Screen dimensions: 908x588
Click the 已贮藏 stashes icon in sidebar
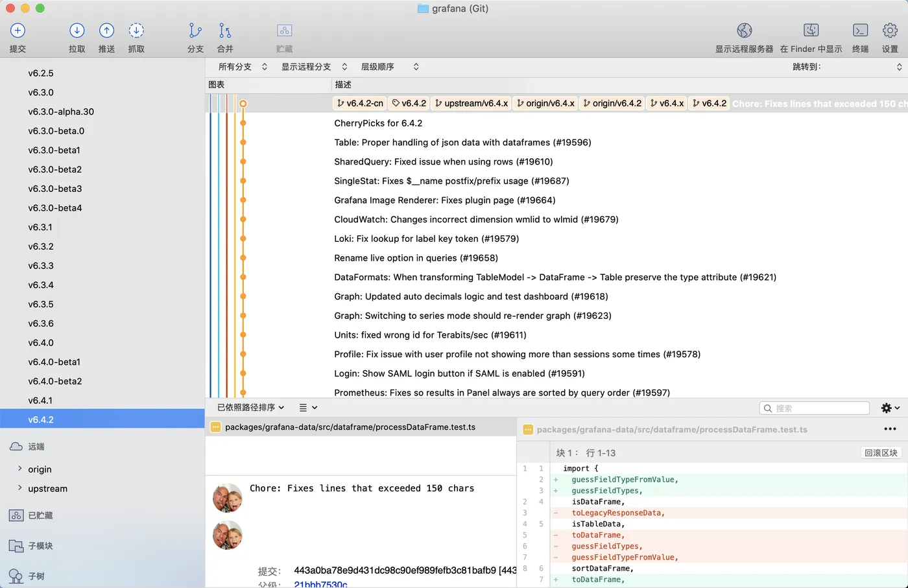pos(16,515)
